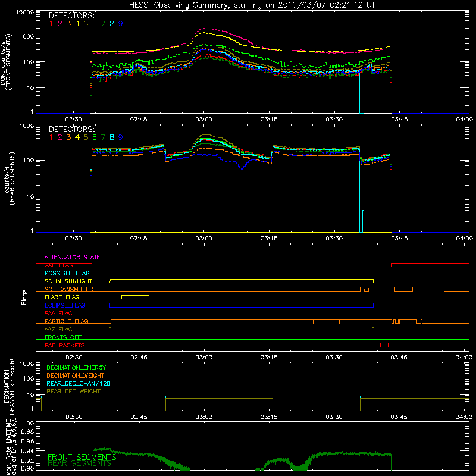Click the DECIMATION CHANNEL or weight axis title
The width and height of the screenshot is (476, 476).
[9, 386]
